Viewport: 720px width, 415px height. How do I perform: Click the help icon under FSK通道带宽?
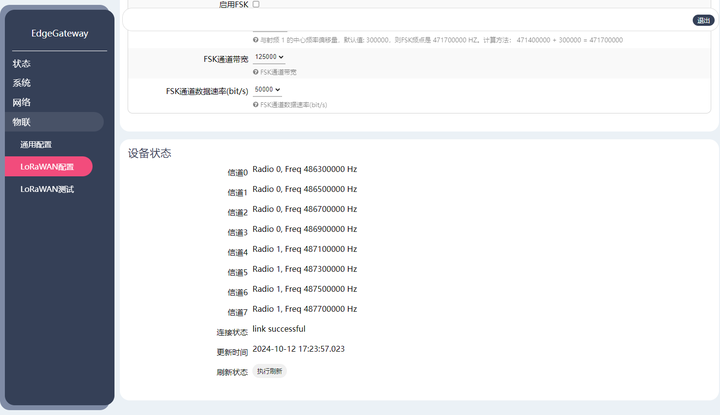[x=255, y=72]
